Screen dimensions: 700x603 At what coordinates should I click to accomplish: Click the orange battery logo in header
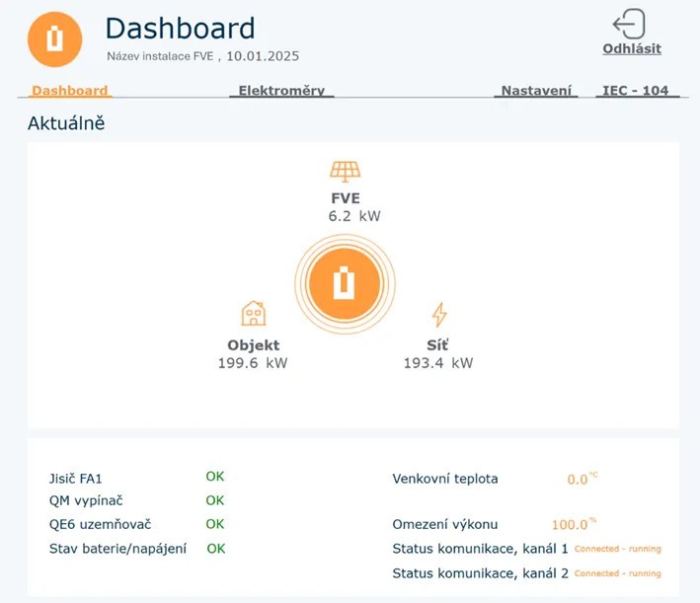(x=54, y=39)
